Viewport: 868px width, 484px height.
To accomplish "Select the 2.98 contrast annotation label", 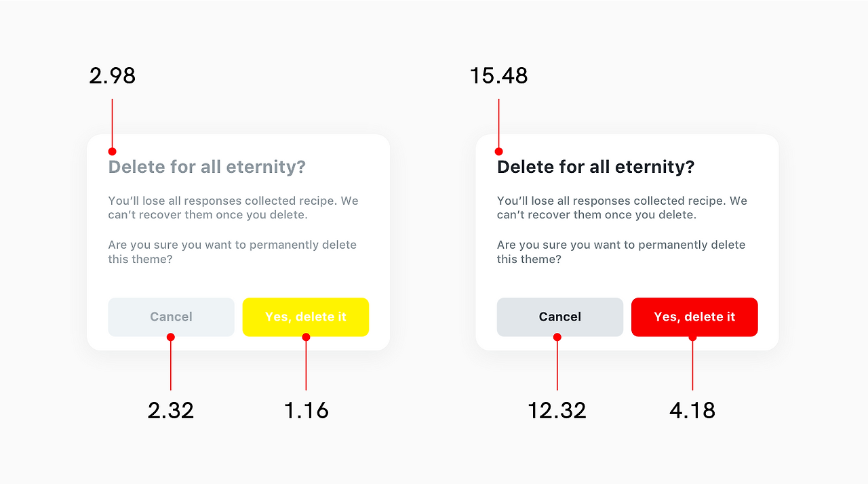I will (112, 77).
